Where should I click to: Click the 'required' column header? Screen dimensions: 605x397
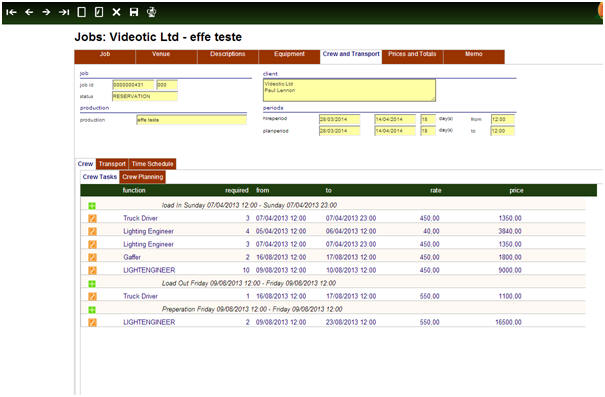click(237, 191)
